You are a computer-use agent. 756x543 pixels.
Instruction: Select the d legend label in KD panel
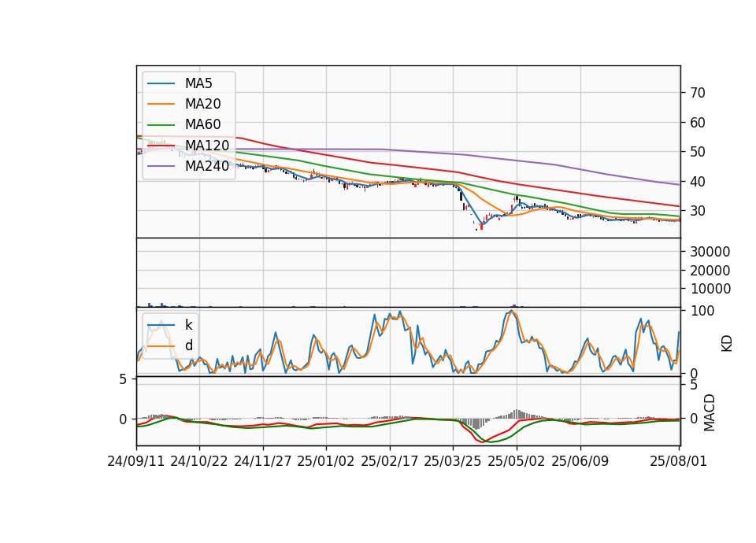(188, 345)
